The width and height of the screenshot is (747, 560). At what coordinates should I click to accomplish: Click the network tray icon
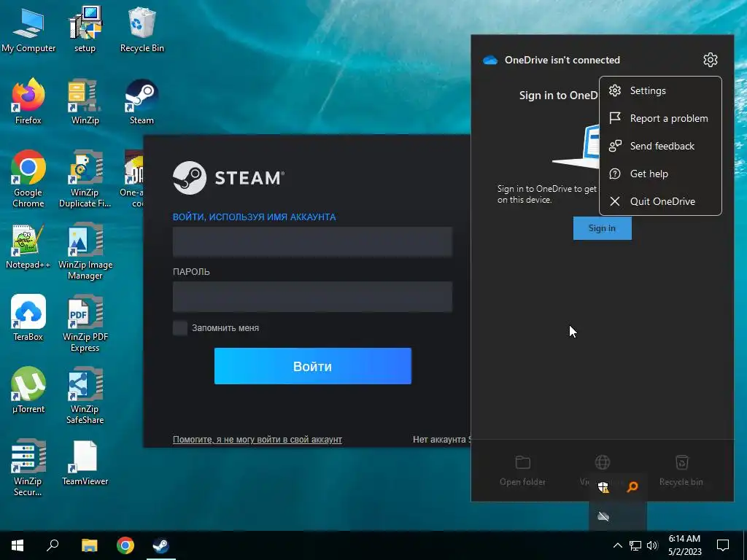(x=635, y=545)
